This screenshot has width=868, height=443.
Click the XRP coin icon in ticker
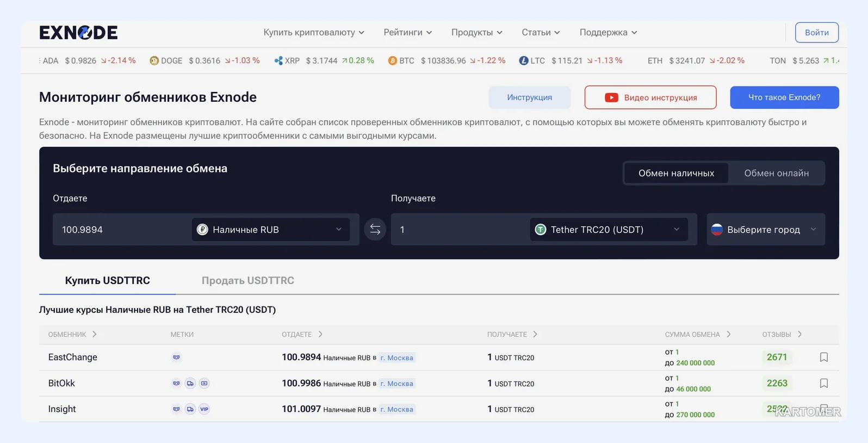[x=278, y=60]
